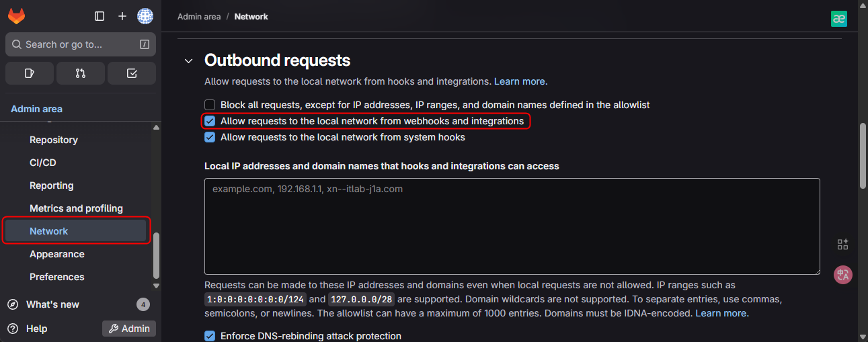Toggle the sidebar collapse icon
Viewport: 868px width, 342px height.
point(100,16)
